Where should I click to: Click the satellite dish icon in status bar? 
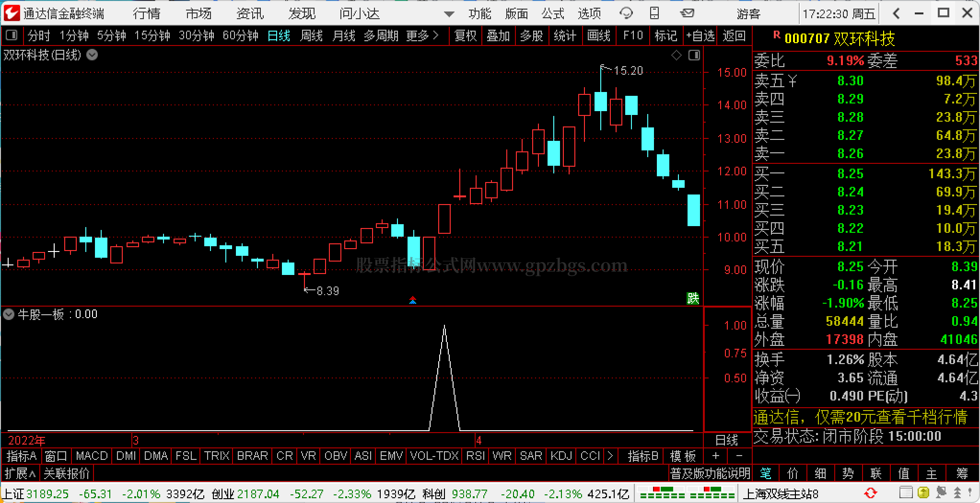941,493
